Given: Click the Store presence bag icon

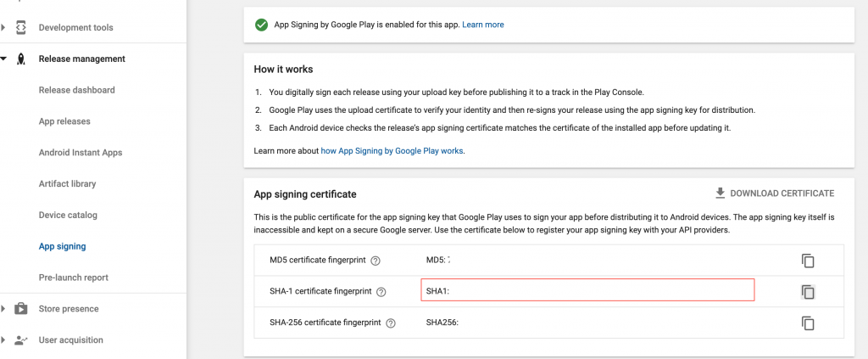Looking at the screenshot, I should point(21,309).
